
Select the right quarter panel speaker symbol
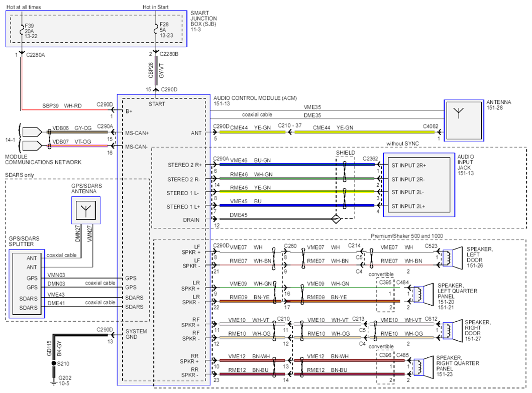click(x=423, y=366)
